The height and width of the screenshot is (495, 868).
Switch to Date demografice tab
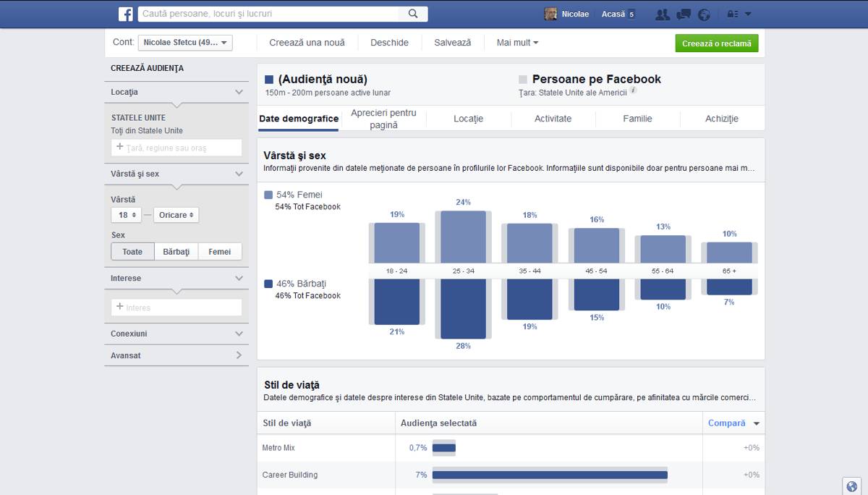[299, 119]
